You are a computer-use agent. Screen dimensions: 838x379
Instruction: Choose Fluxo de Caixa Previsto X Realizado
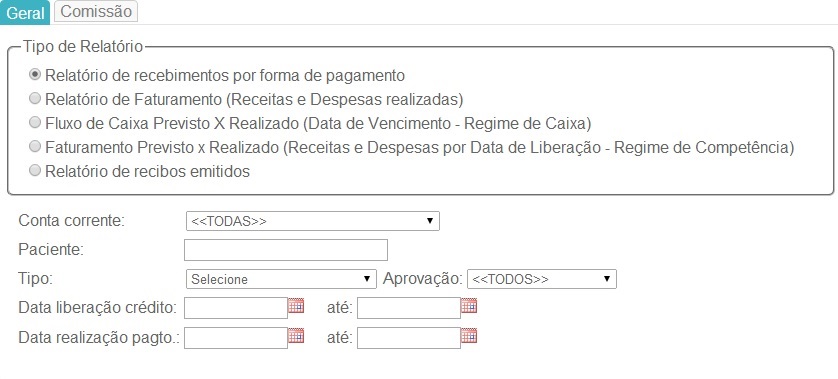pyautogui.click(x=35, y=123)
